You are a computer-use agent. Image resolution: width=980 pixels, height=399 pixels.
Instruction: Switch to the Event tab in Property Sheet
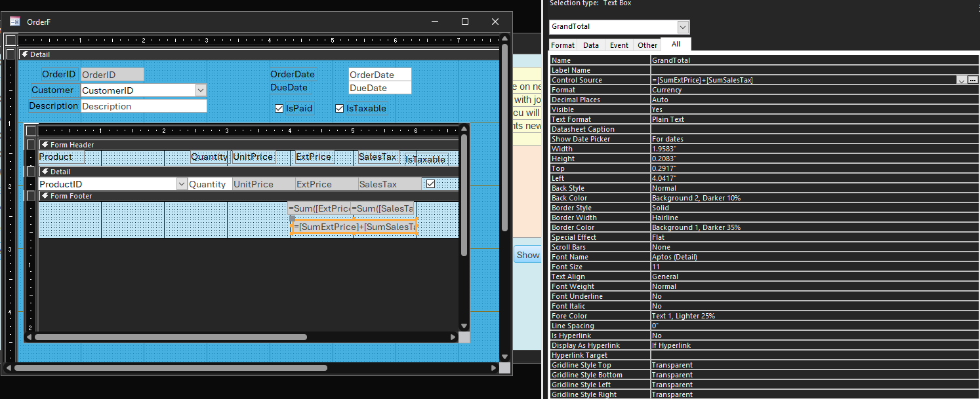pyautogui.click(x=619, y=45)
